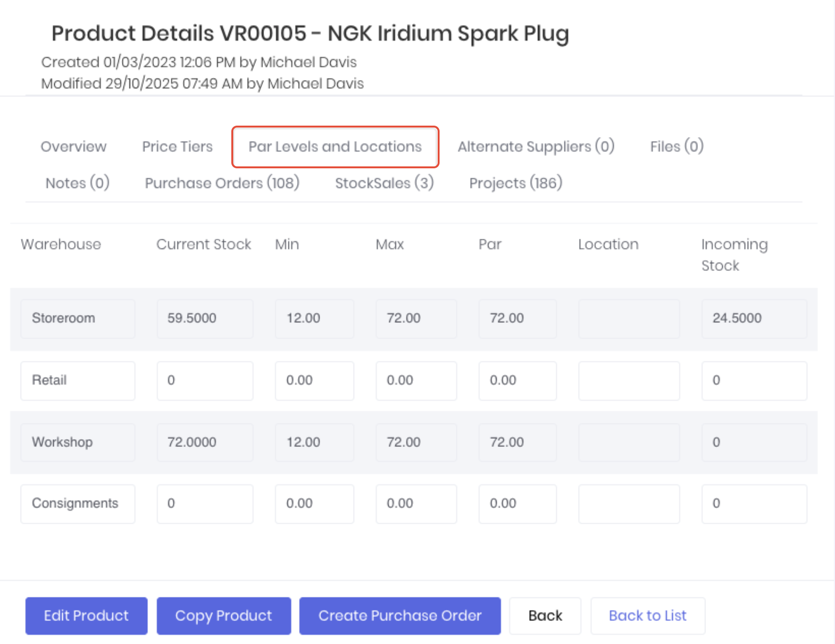
Task: Click the Incoming Stock column header
Action: [734, 255]
